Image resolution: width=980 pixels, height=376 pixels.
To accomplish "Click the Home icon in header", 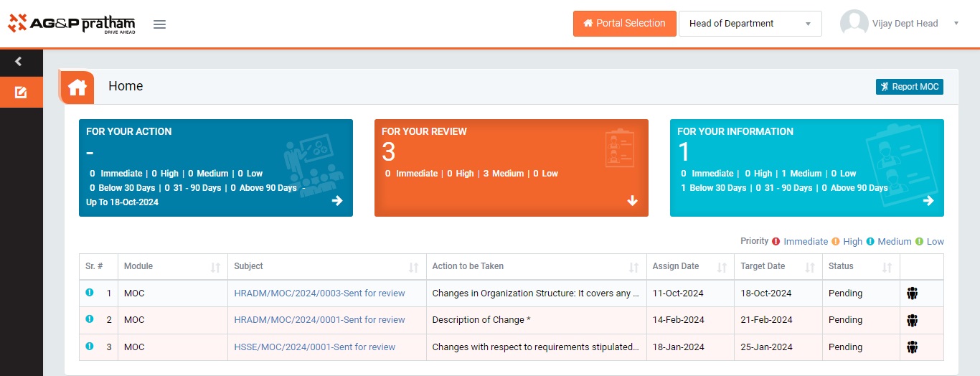I will (77, 87).
